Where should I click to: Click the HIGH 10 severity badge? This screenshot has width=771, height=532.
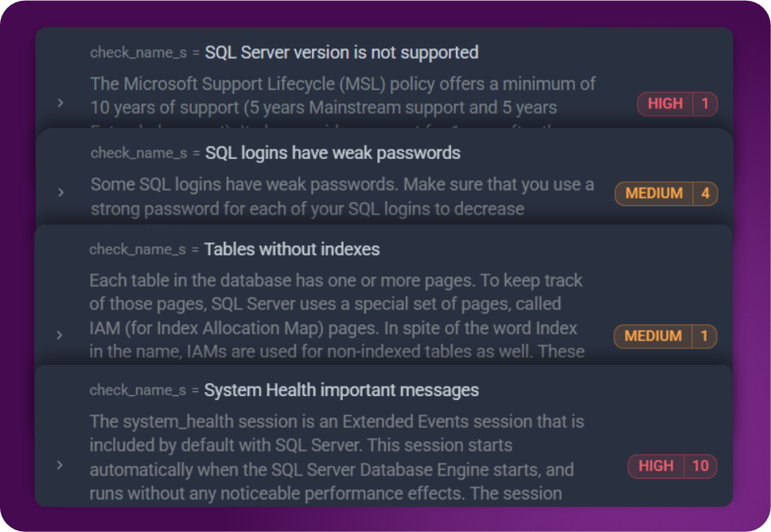point(672,466)
